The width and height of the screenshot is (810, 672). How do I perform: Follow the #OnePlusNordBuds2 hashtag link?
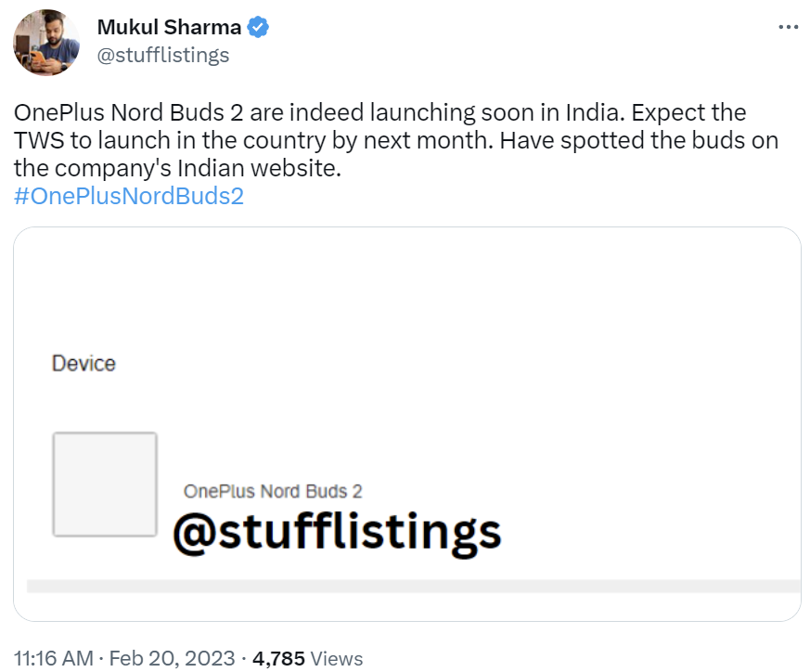(x=129, y=196)
